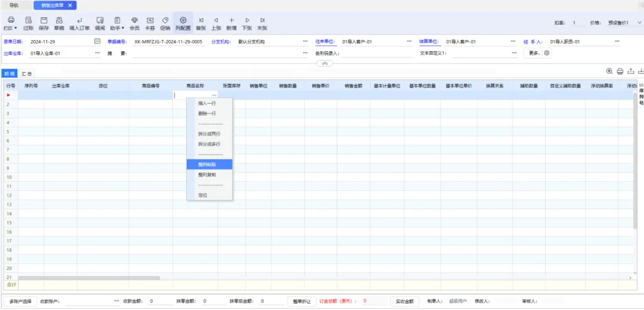Open 往来单位 selector ellipsis
Image resolution: width=644 pixels, height=310 pixels.
pyautogui.click(x=409, y=42)
